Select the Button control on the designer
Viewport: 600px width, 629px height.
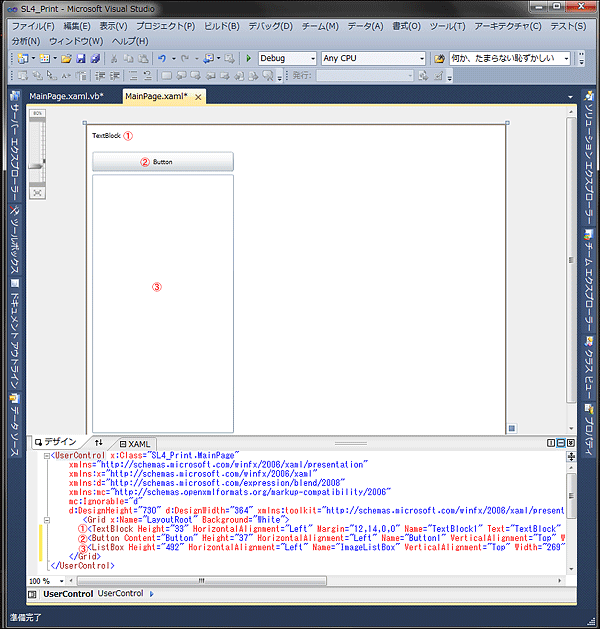point(162,161)
